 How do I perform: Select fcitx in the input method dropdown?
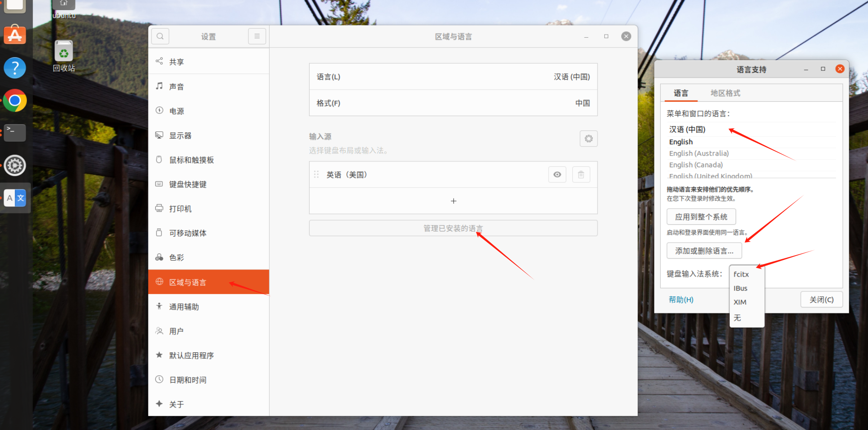747,274
